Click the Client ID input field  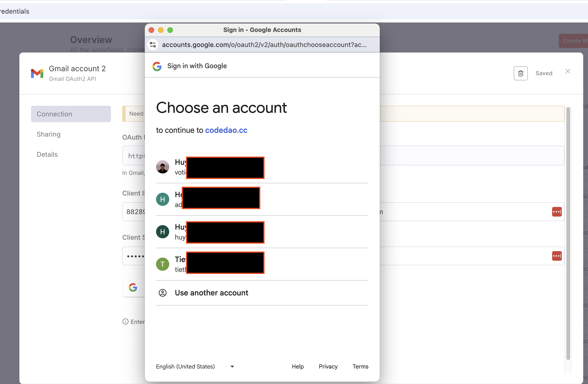pos(343,212)
